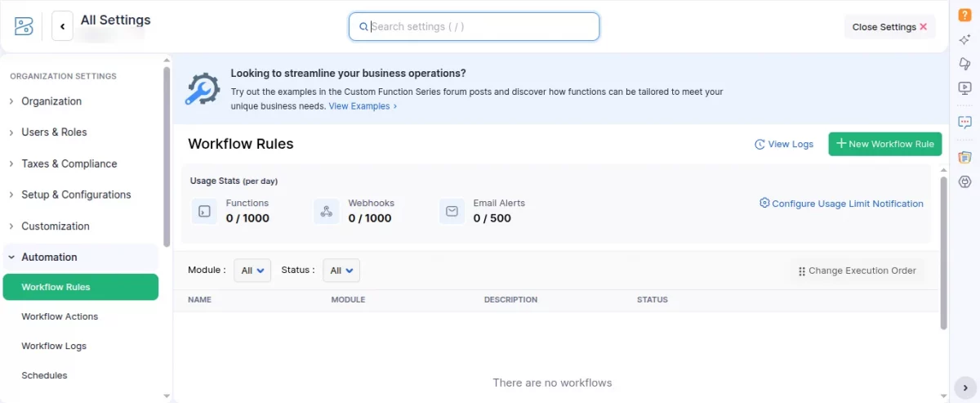Open the announcements megaphone icon
This screenshot has width=980, height=403.
[x=964, y=64]
